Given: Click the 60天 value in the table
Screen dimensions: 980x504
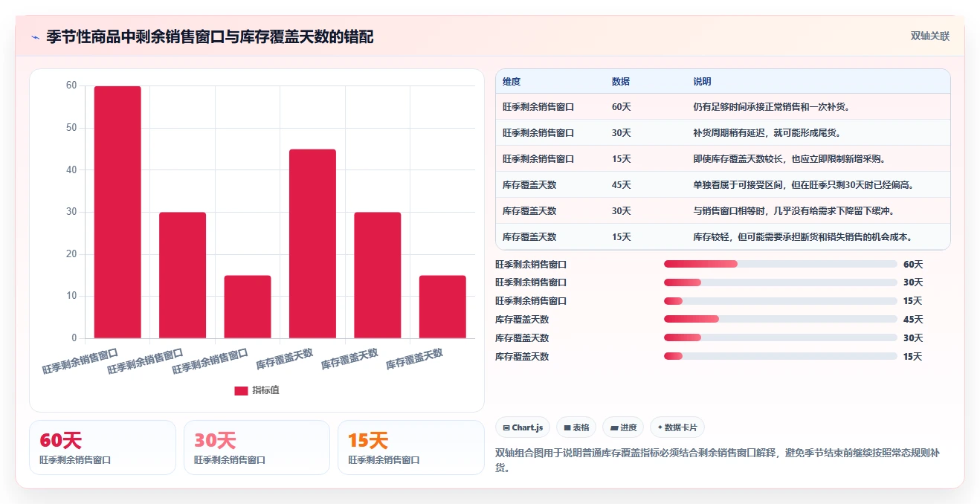Looking at the screenshot, I should click(622, 107).
